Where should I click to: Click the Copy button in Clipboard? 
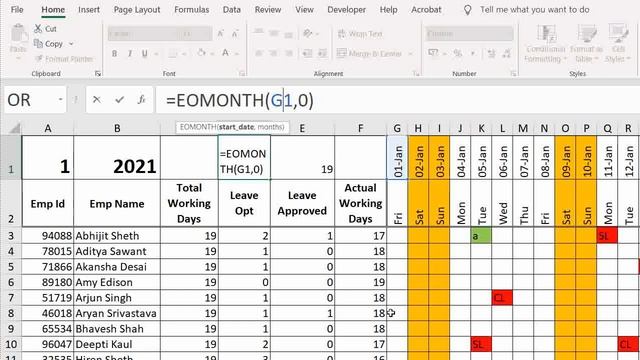(49, 44)
